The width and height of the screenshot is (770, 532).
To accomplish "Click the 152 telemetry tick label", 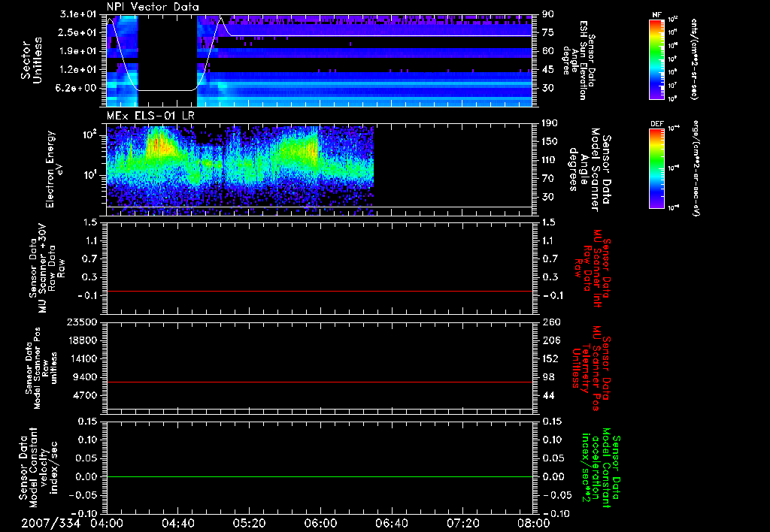I will click(550, 358).
